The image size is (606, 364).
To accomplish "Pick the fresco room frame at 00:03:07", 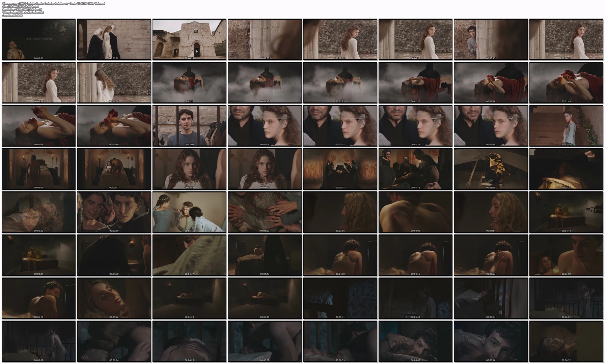I will point(340,169).
